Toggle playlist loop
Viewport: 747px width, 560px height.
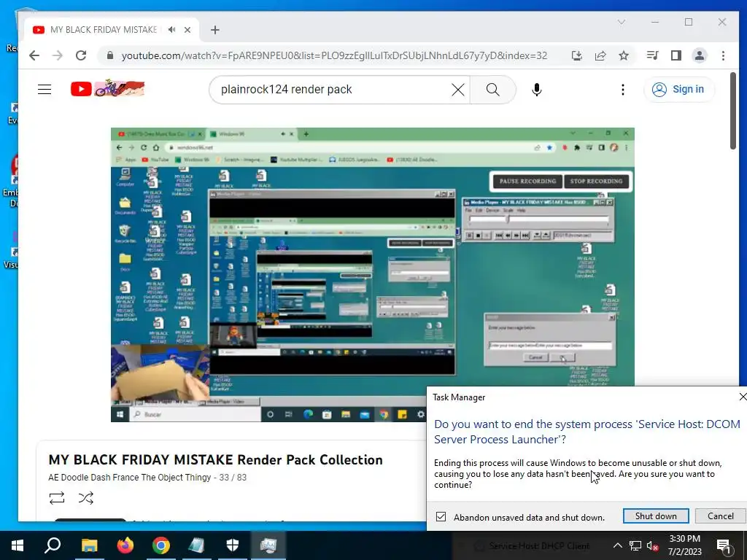(57, 498)
